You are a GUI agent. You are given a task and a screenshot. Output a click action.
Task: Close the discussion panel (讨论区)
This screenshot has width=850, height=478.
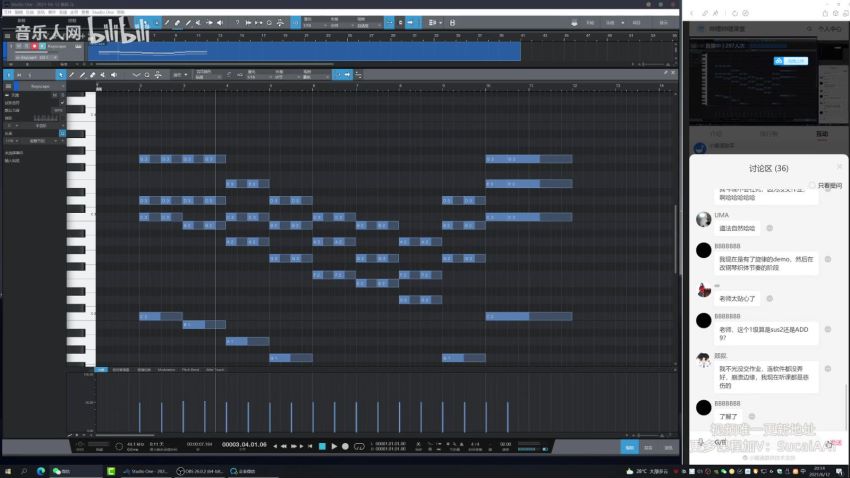839,166
